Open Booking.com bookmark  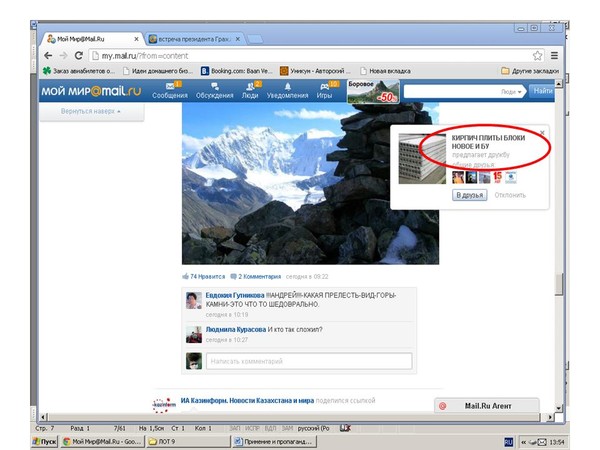point(237,71)
